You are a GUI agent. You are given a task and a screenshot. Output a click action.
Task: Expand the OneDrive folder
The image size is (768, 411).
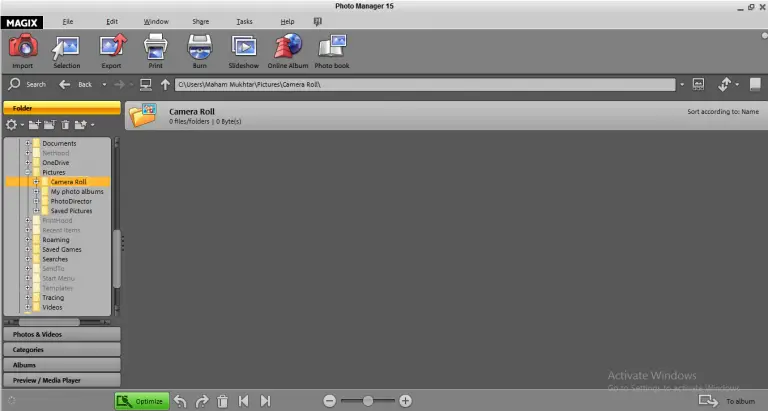[x=28, y=163]
